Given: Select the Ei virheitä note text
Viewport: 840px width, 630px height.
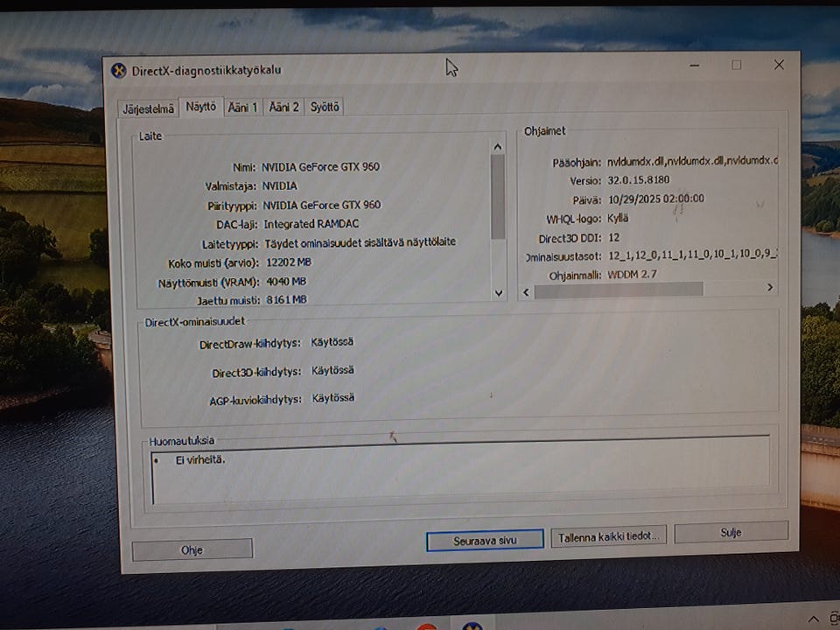Looking at the screenshot, I should [x=200, y=459].
